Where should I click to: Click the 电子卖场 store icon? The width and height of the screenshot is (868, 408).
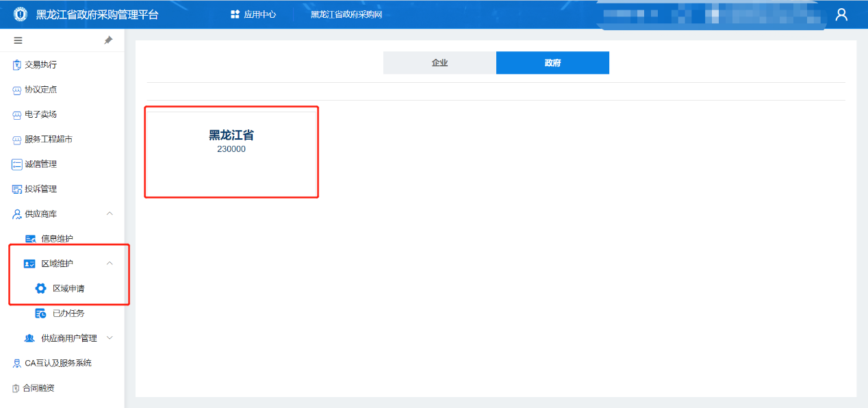tap(17, 115)
